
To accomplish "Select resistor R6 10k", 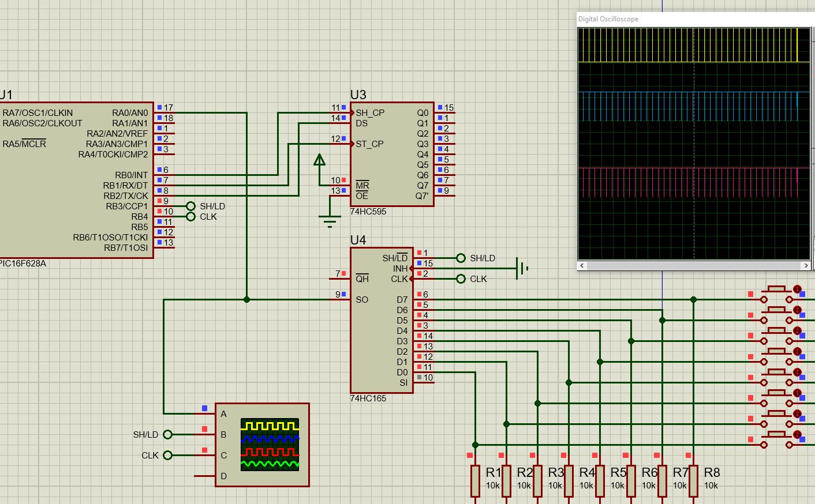I will pyautogui.click(x=631, y=481).
